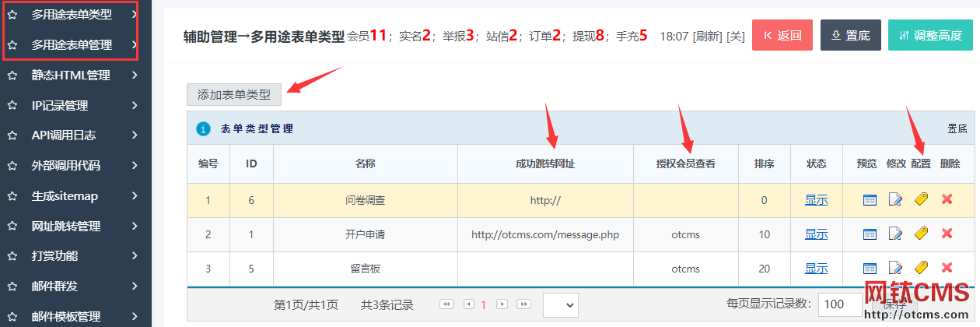Click edit icon for 开户申请 row
Screen dimensions: 980x327
pyautogui.click(x=895, y=234)
